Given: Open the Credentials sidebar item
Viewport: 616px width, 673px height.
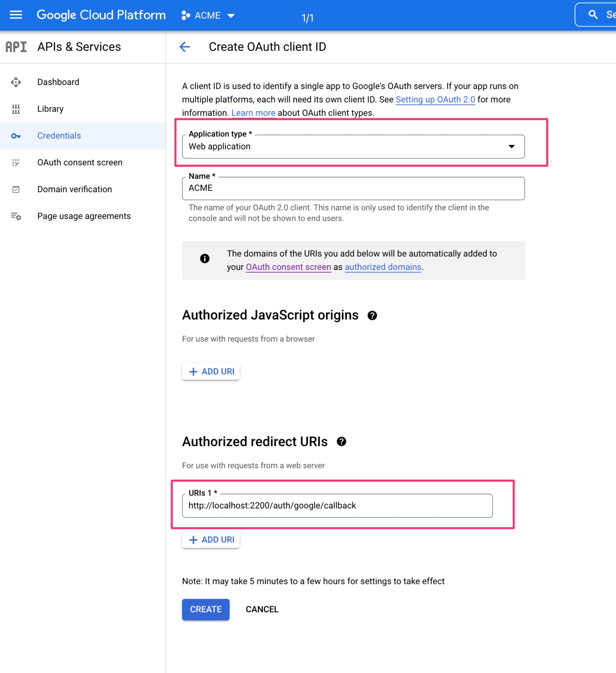Looking at the screenshot, I should (x=59, y=136).
